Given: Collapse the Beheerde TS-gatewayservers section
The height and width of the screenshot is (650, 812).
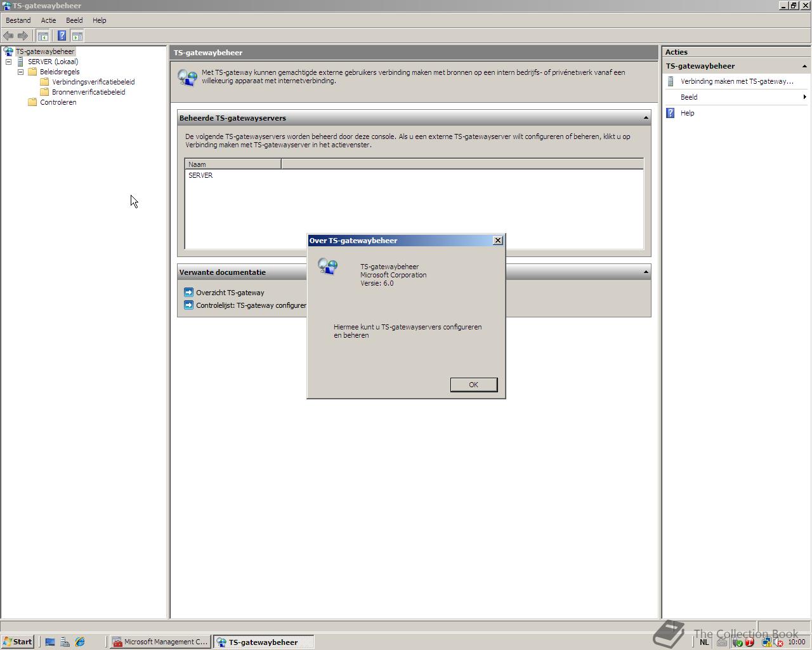Looking at the screenshot, I should point(646,118).
